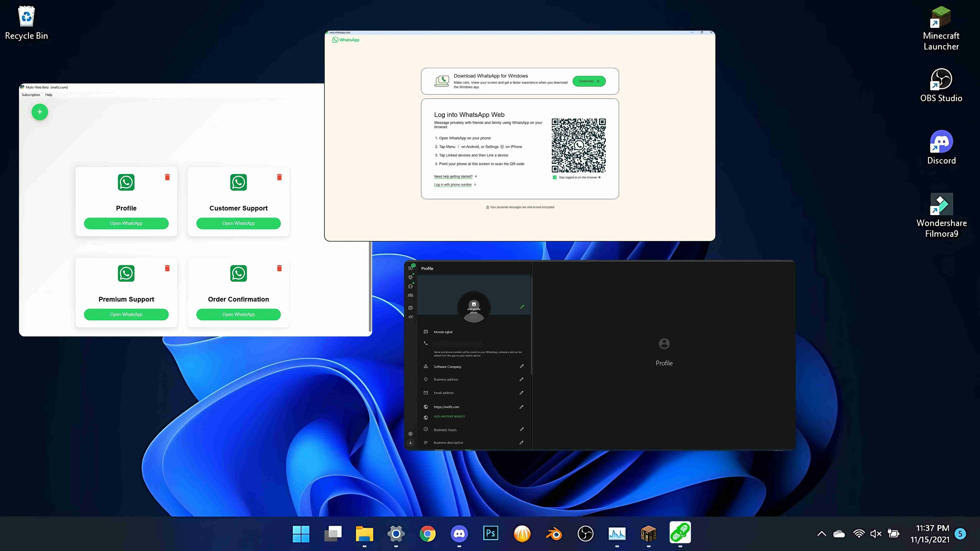Show hidden system tray icons chevron
This screenshot has width=980, height=551.
822,534
